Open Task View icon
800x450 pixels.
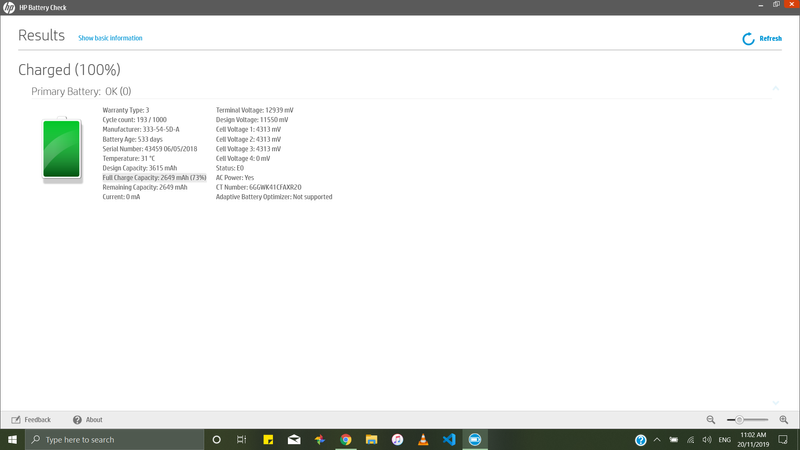click(242, 439)
